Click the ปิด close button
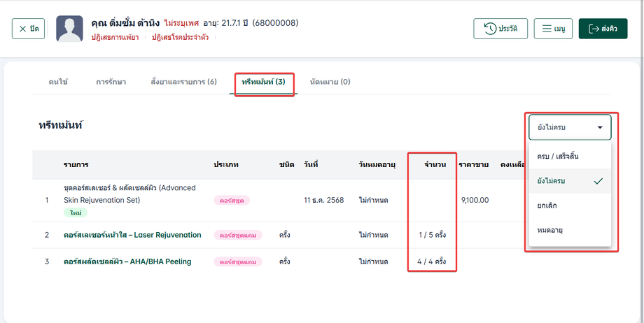This screenshot has width=644, height=323. (28, 29)
